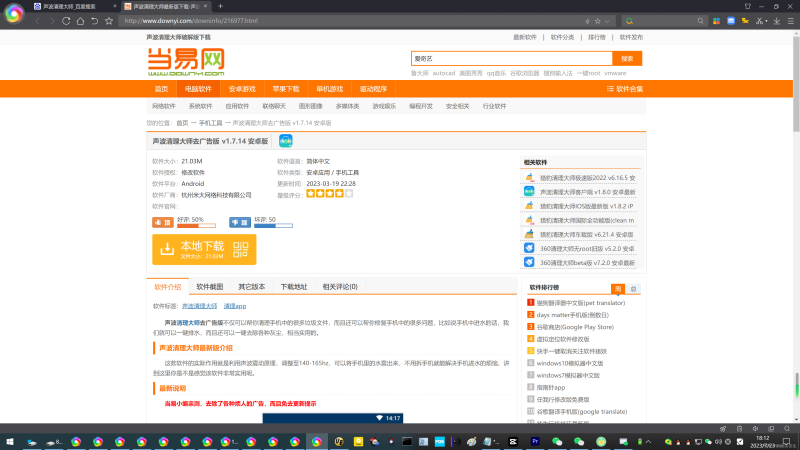
Task: Open the scissors screenshot tool
Action: pyautogui.click(x=760, y=21)
